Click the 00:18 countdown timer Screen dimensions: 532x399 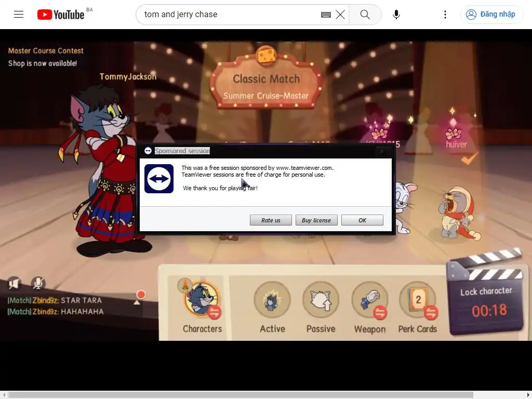pyautogui.click(x=489, y=310)
